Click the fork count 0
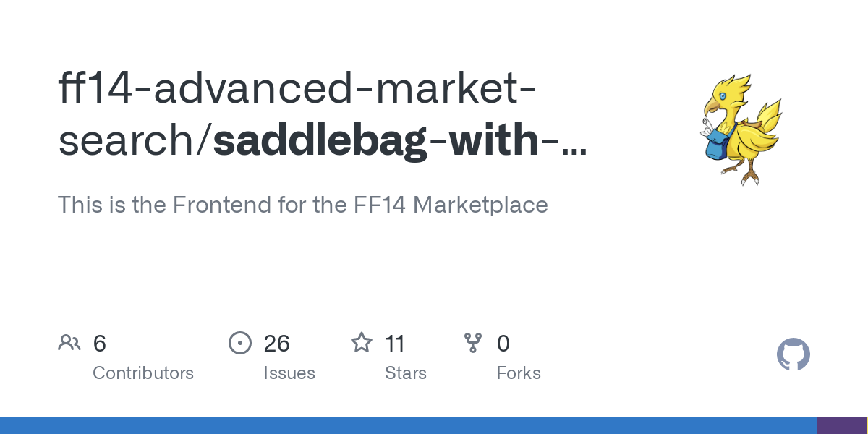The width and height of the screenshot is (868, 434). (503, 344)
